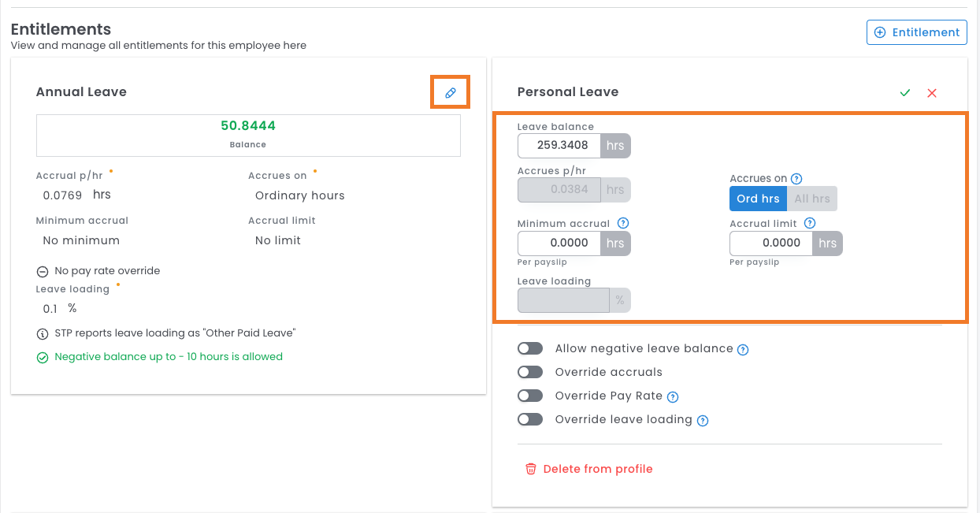Select All hrs accrual option
Screen dimensions: 980x513
(811, 199)
